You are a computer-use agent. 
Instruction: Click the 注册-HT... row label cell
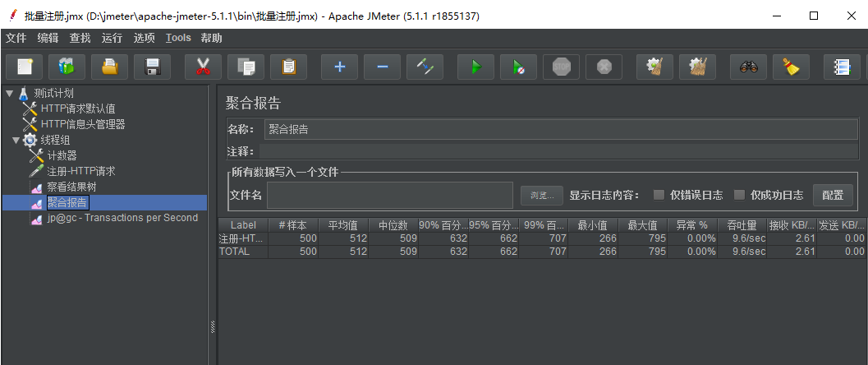point(243,238)
